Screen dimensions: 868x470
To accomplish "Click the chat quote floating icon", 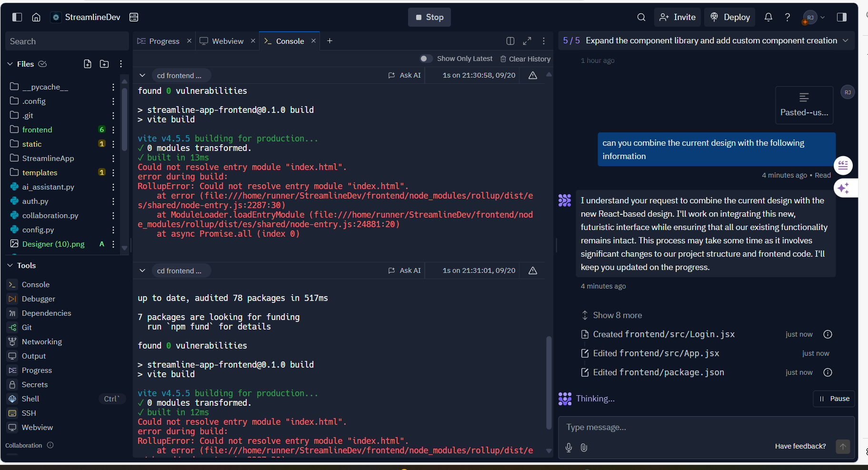I will tap(843, 166).
